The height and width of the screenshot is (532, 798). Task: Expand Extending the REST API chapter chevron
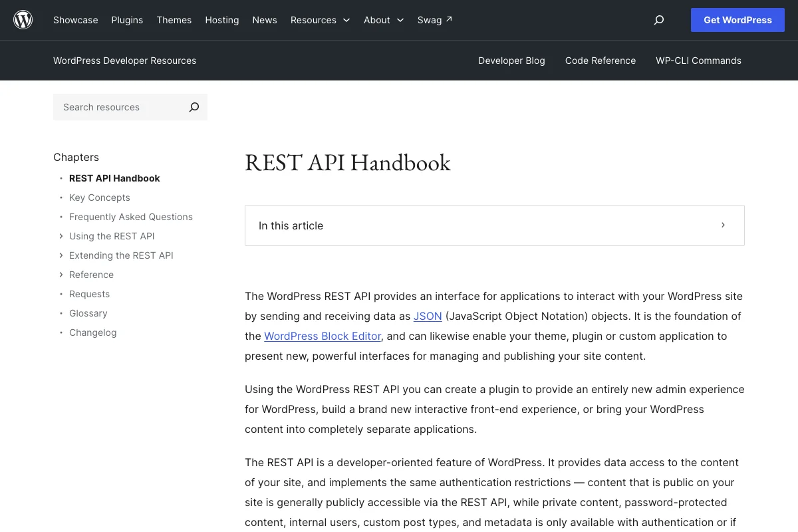pos(61,255)
